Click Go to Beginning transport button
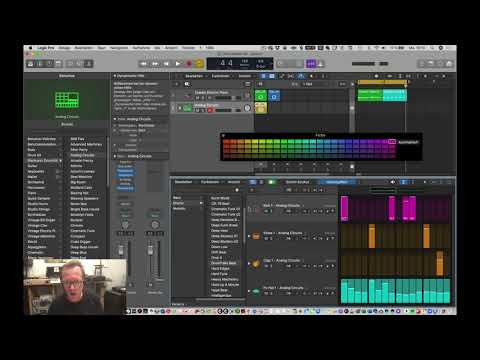Screen dimensions: 480x360 coord(166,63)
